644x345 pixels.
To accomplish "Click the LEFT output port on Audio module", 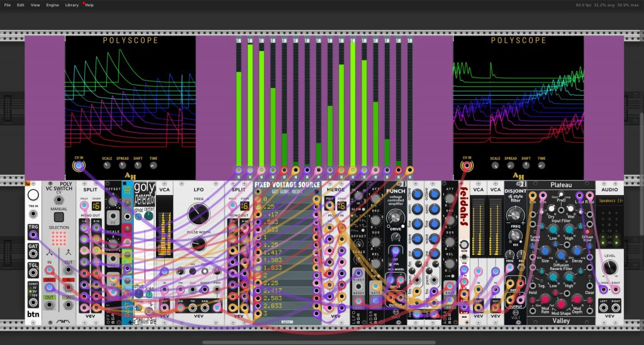I will point(604,308).
